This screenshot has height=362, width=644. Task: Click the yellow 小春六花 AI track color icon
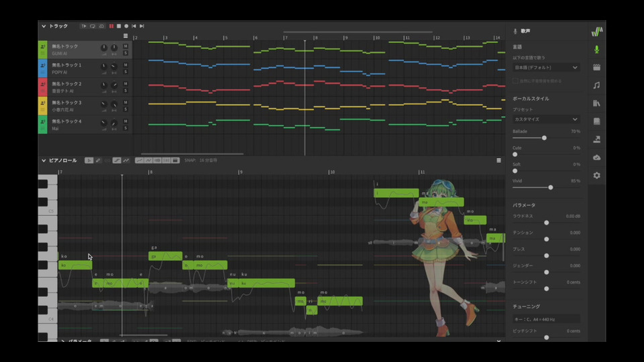coord(43,106)
